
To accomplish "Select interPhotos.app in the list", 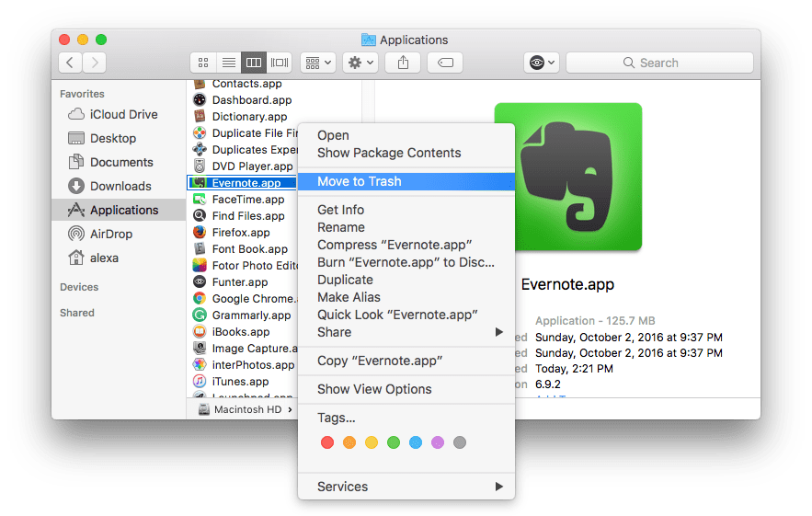I will point(243,365).
